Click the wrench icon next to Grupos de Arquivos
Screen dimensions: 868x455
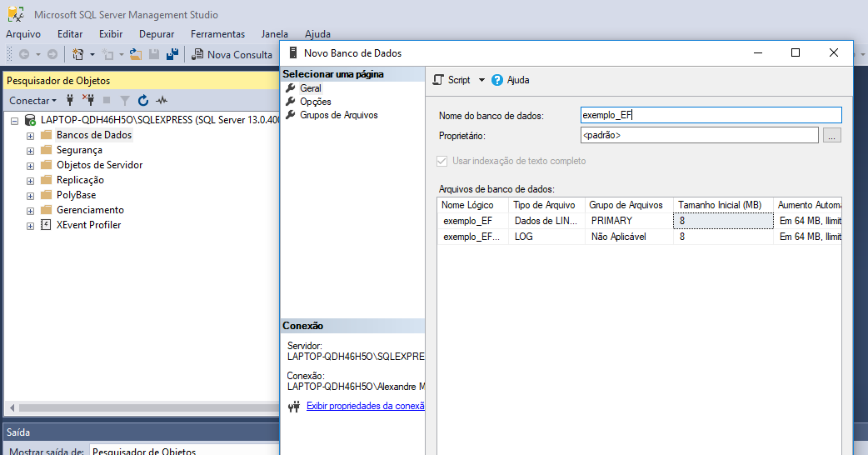click(x=291, y=114)
